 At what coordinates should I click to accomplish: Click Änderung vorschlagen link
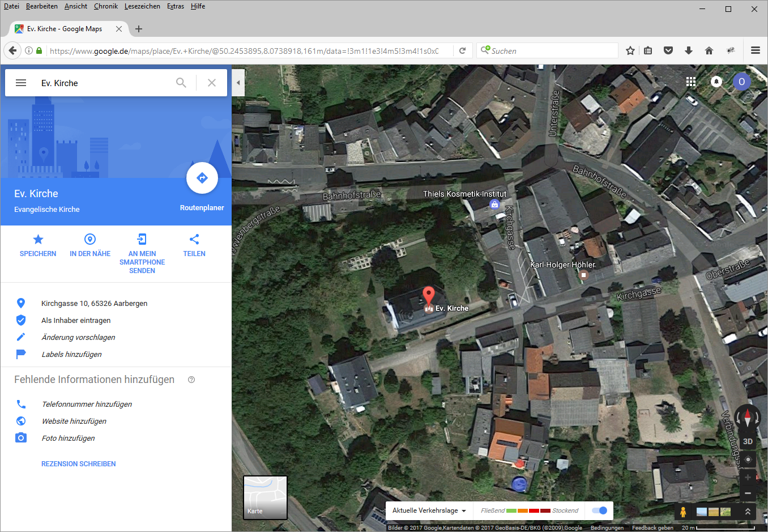click(78, 337)
